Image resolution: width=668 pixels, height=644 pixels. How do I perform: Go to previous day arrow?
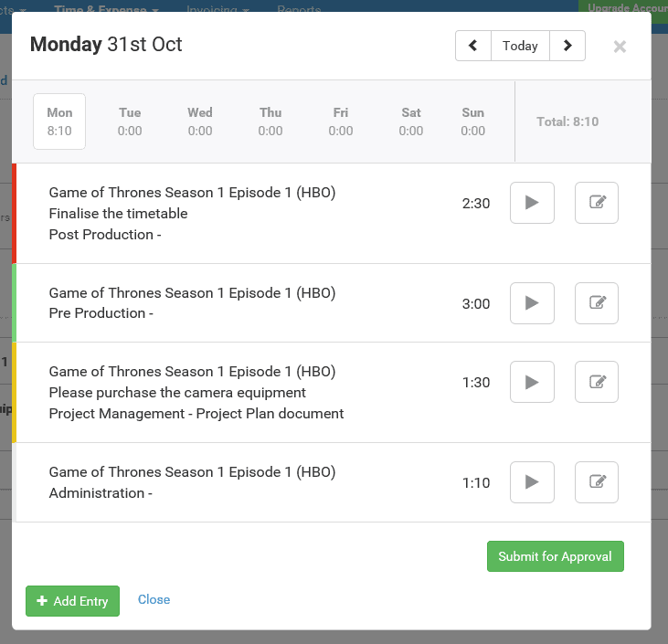(x=473, y=46)
